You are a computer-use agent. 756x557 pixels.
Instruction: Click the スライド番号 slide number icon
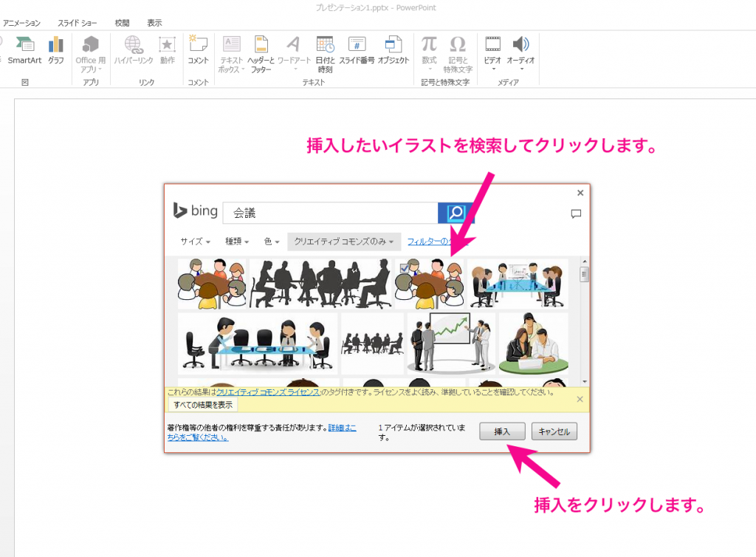[x=357, y=50]
